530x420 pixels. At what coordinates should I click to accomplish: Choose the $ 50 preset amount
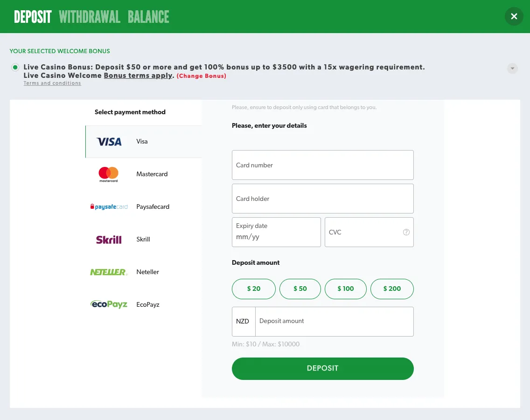pyautogui.click(x=300, y=289)
